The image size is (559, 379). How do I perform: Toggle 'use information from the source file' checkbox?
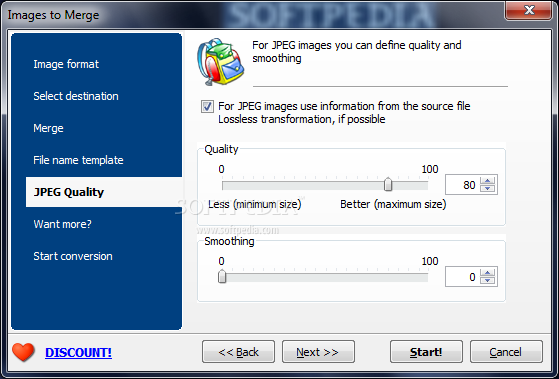coord(207,106)
